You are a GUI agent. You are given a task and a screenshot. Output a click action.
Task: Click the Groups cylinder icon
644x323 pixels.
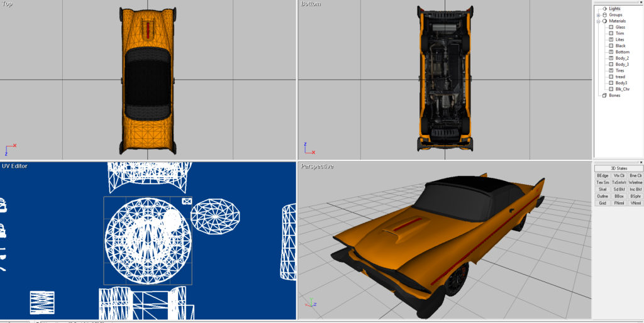pyautogui.click(x=604, y=15)
